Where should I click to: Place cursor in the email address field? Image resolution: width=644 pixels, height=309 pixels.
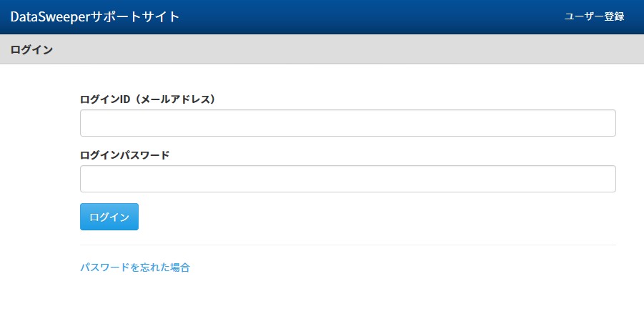[x=348, y=123]
